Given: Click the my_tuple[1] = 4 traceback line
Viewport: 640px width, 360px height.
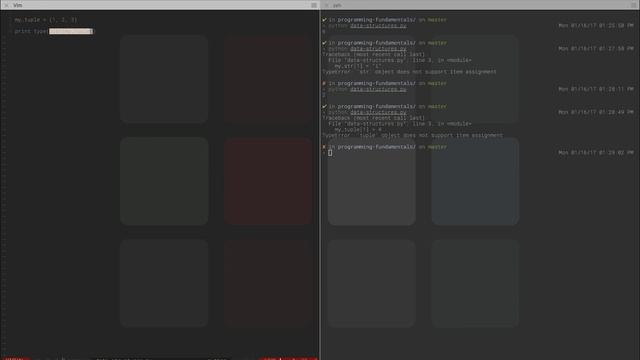Looking at the screenshot, I should (358, 129).
